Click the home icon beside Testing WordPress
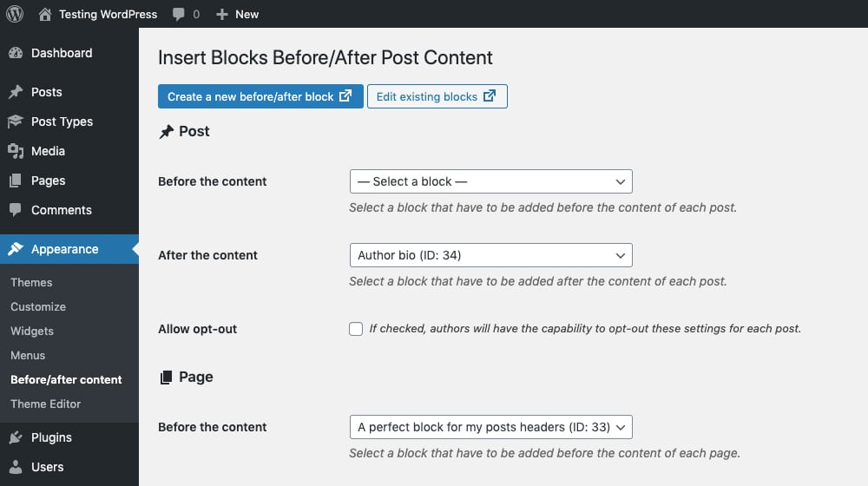The width and height of the screenshot is (868, 486). pos(45,14)
